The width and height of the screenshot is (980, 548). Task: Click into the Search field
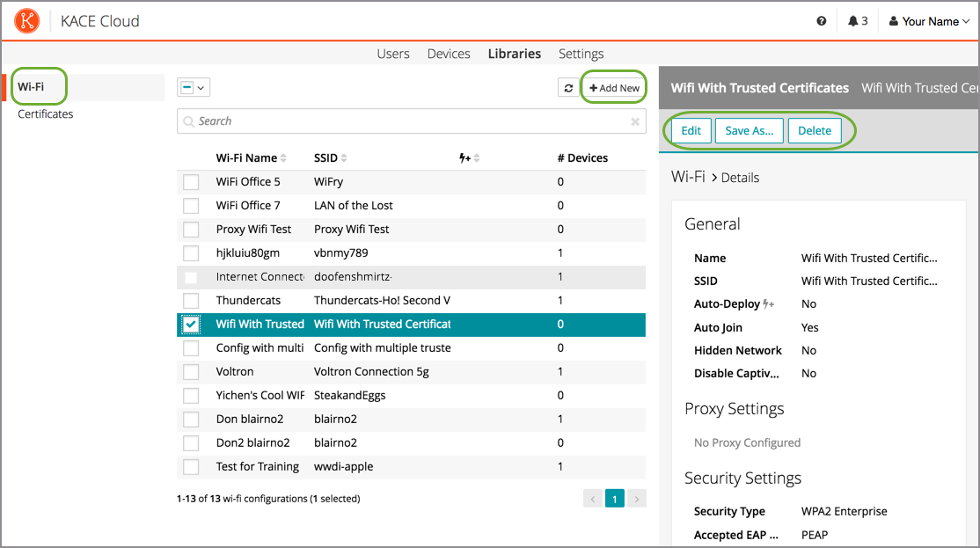tap(405, 121)
